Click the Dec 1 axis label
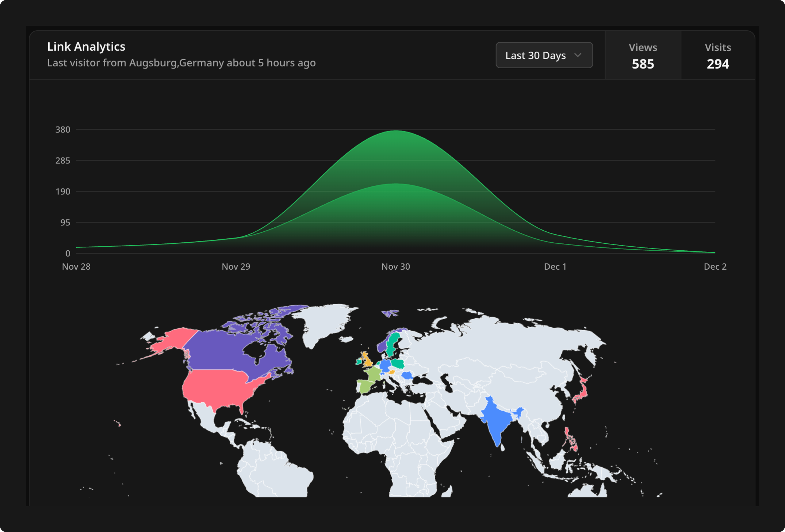785x532 pixels. point(555,267)
